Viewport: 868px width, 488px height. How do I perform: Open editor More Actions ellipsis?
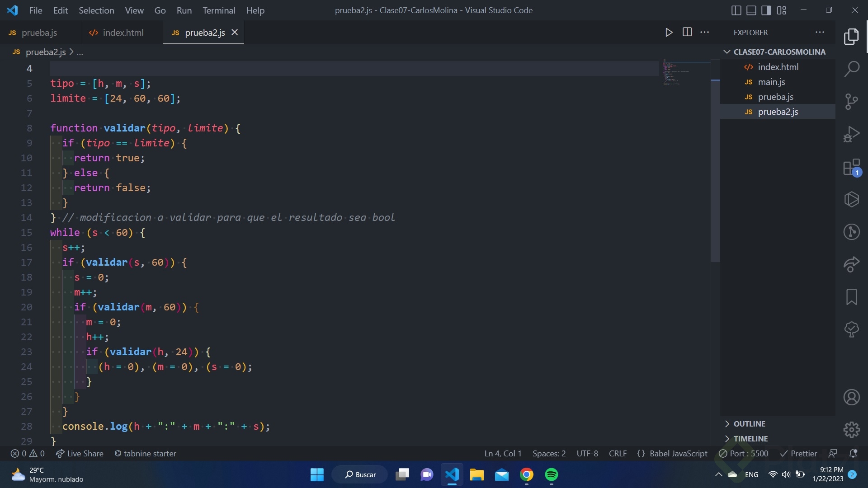coord(704,32)
